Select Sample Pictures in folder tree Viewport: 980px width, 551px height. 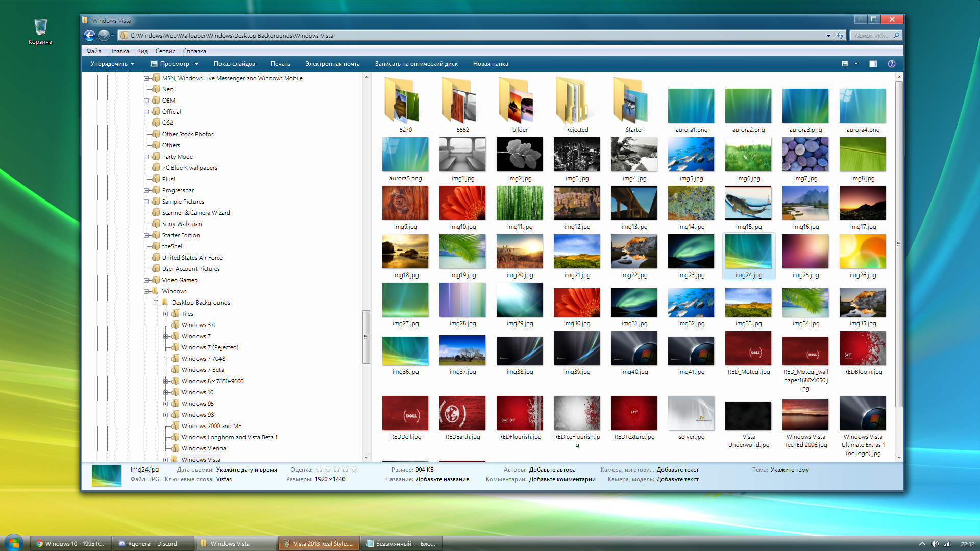coord(183,202)
